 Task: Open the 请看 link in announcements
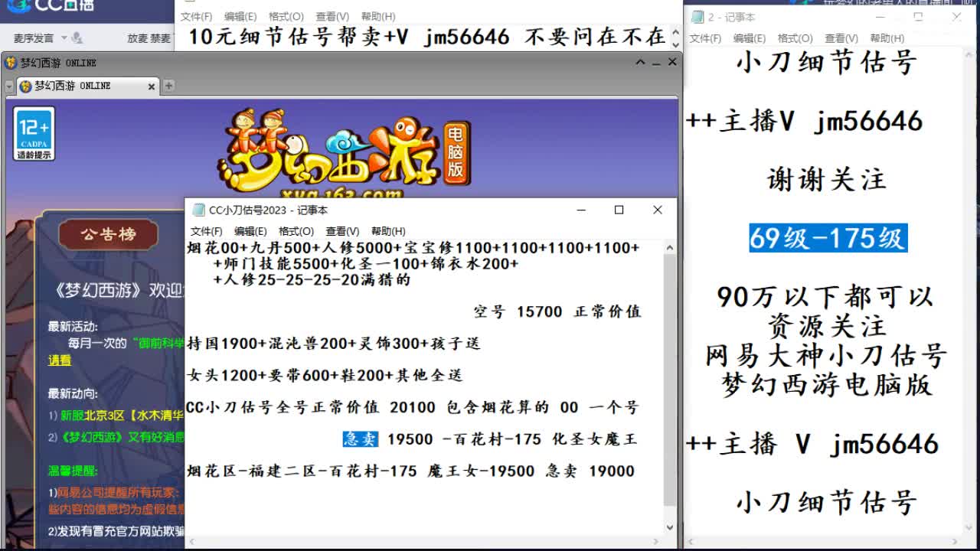point(60,360)
